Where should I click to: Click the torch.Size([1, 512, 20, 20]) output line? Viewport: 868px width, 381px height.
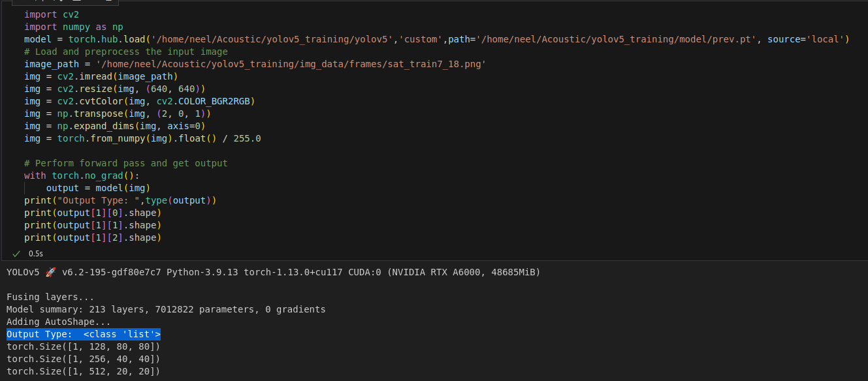click(x=83, y=371)
